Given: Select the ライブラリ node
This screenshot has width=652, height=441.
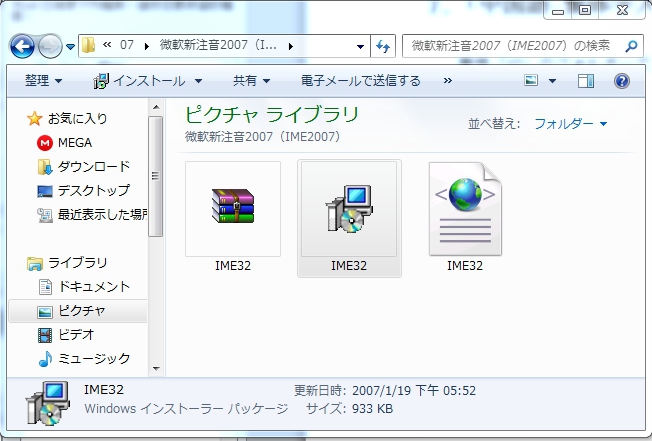Looking at the screenshot, I should (x=67, y=263).
